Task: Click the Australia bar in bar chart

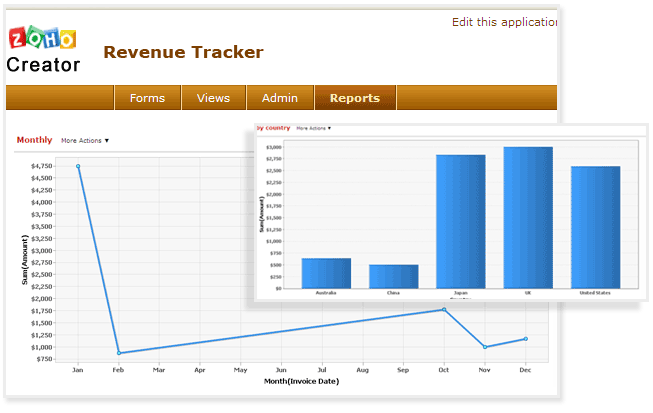Action: (326, 273)
